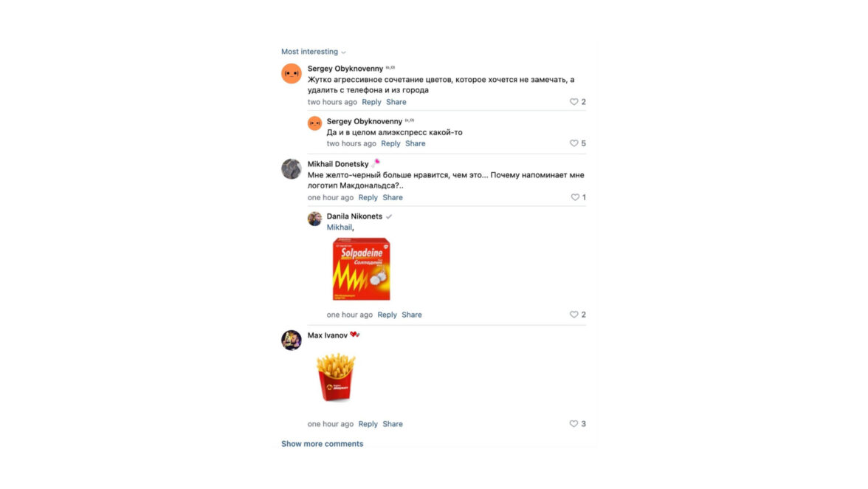This screenshot has height=489, width=868.
Task: Open Danila Nikonets' profile name
Action: coord(354,216)
